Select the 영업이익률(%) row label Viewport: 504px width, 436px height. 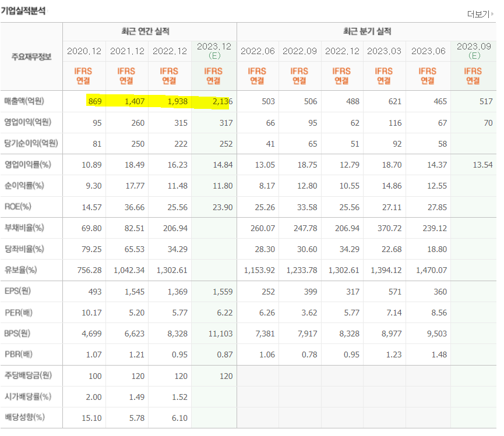(27, 164)
